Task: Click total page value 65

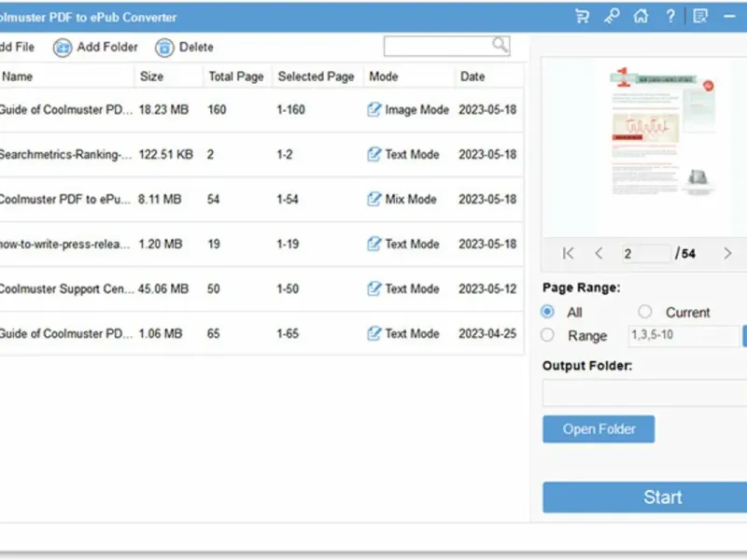Action: 214,333
